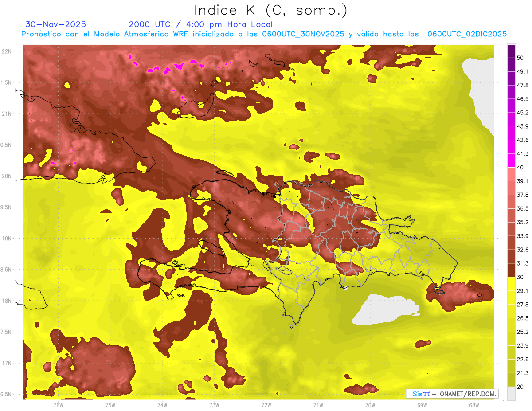Click the colorbar value '22.6'
532x411 pixels.
[523, 359]
